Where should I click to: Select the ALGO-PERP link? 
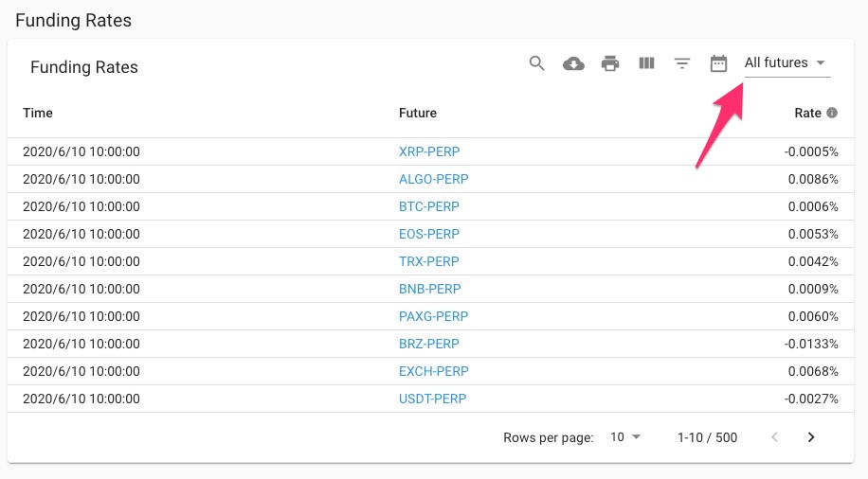pos(433,179)
